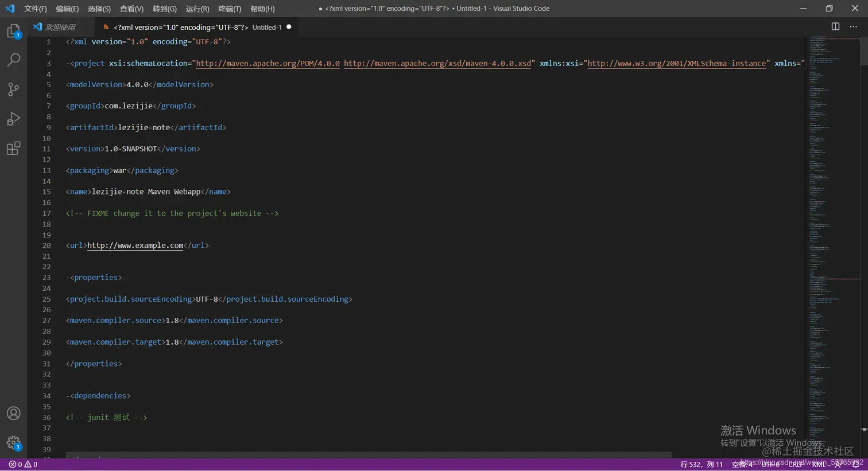868x471 pixels.
Task: Split the editor to the right
Action: click(835, 26)
